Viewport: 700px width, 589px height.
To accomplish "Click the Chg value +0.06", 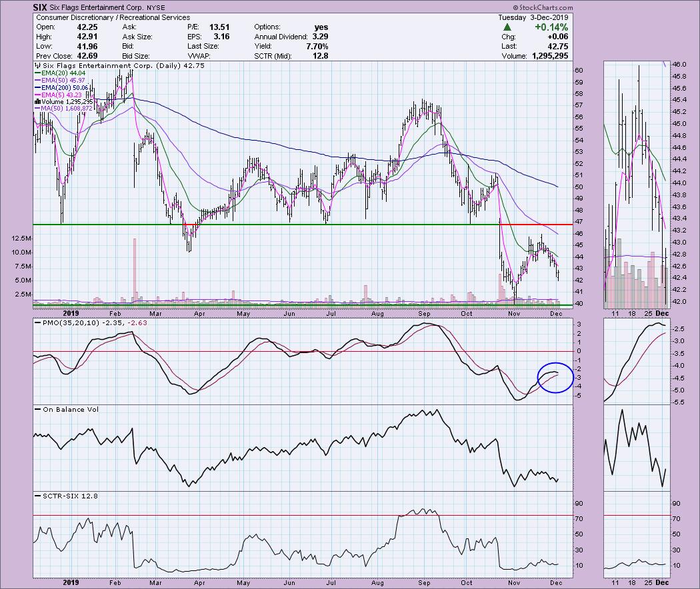I will pyautogui.click(x=557, y=37).
